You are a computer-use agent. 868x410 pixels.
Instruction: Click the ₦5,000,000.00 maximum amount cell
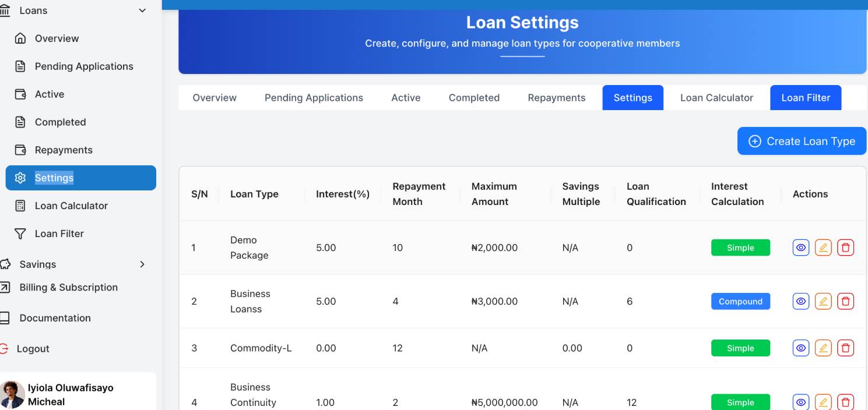click(505, 402)
